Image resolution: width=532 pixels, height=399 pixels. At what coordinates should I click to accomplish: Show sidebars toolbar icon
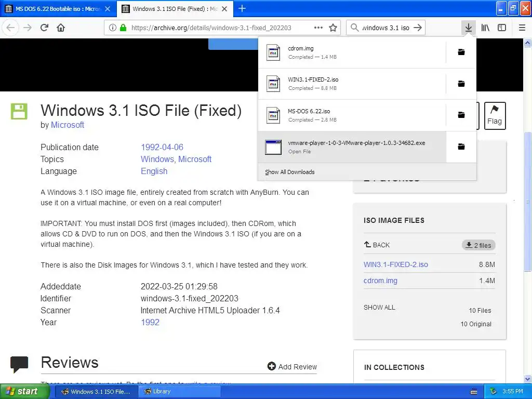pos(502,28)
